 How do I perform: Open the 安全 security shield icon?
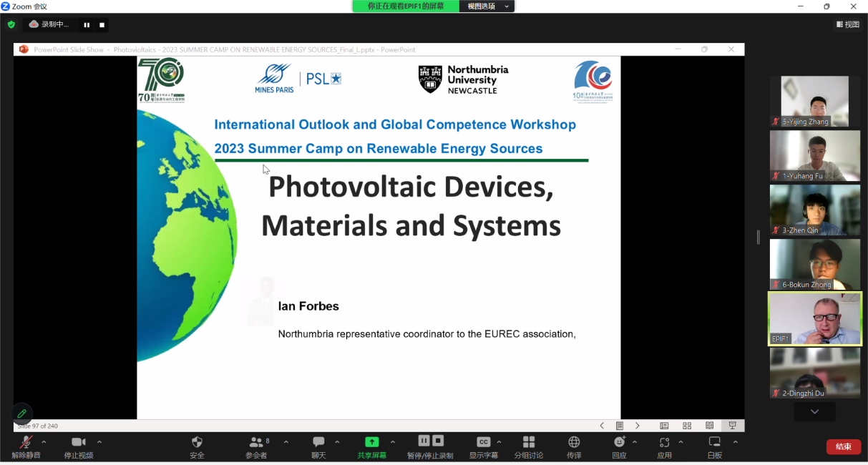coord(197,443)
